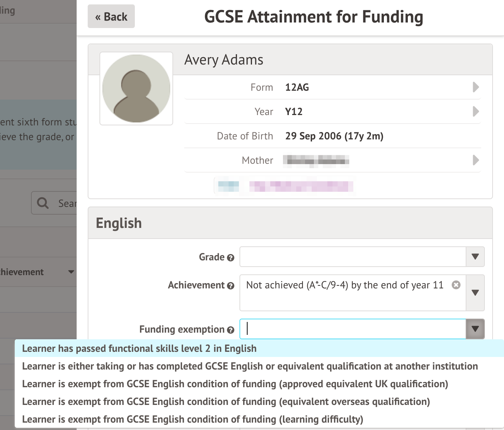This screenshot has height=430, width=504.
Task: Pick exemption 'equivalent overseas qualification' option
Action: pyautogui.click(x=226, y=402)
